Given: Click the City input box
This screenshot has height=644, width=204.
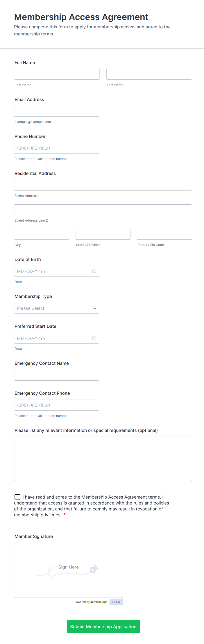Looking at the screenshot, I should coord(42,234).
